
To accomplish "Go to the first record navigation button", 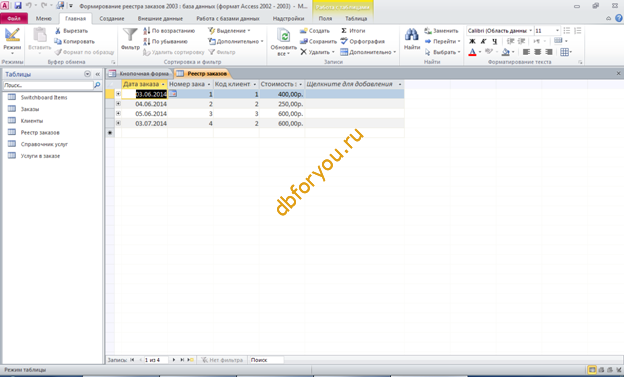I will pos(132,360).
